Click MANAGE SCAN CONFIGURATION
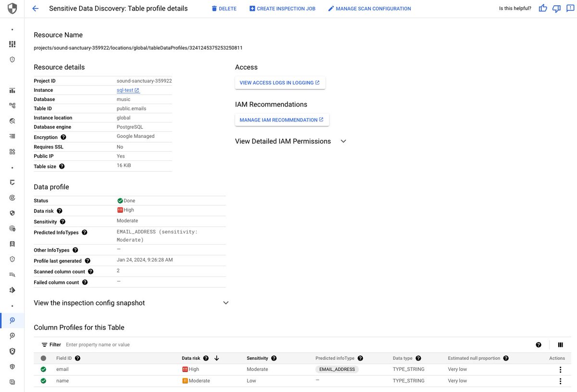This screenshot has height=392, width=577. pos(369,9)
